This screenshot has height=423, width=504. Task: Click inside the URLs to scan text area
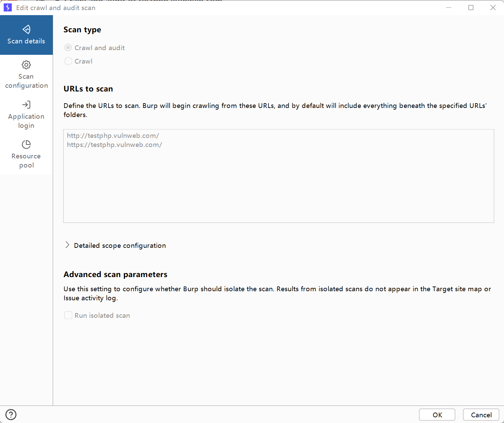[279, 176]
